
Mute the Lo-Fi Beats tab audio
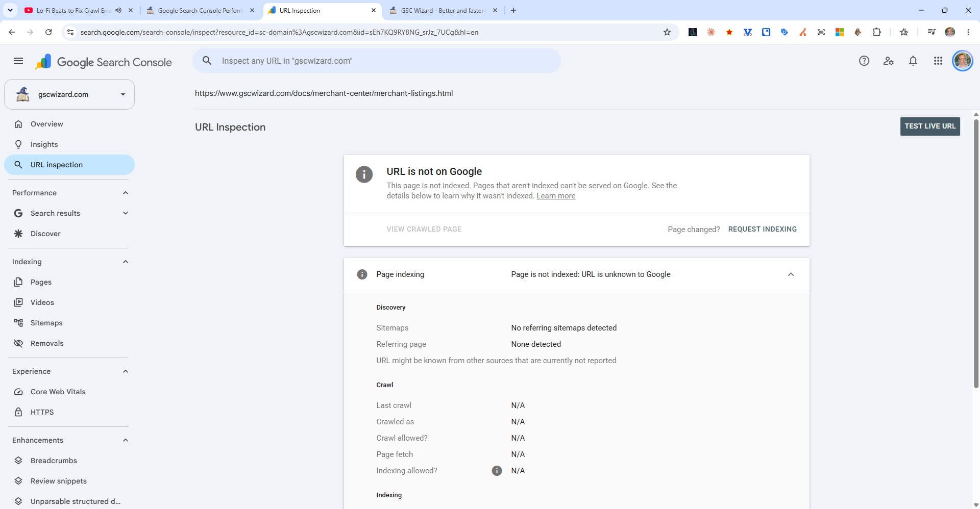pyautogui.click(x=118, y=10)
